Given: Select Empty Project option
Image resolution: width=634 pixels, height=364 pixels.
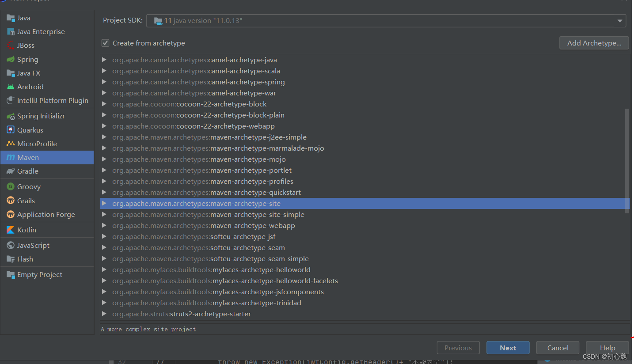Looking at the screenshot, I should pos(47,275).
